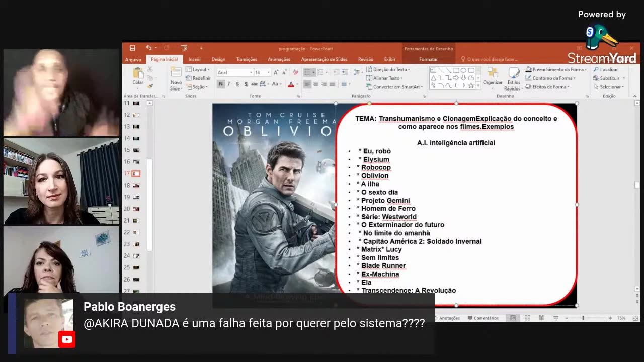
Task: Align paragraph text to the right
Action: click(x=324, y=84)
